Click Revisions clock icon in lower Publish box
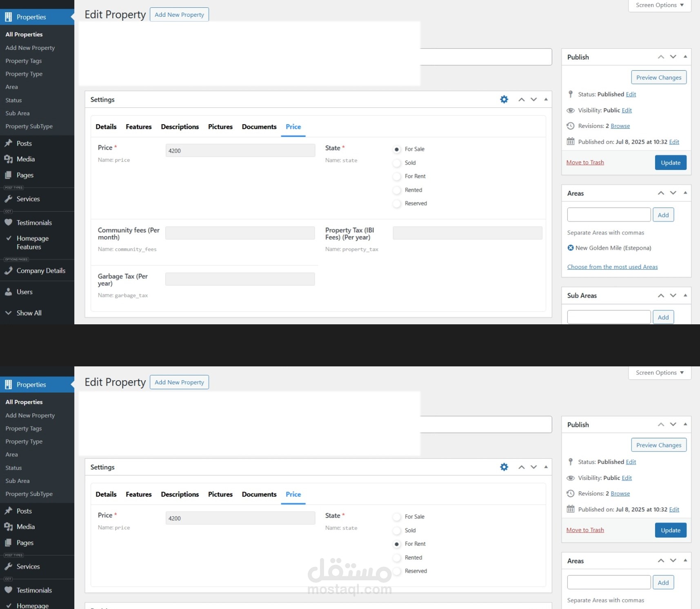The height and width of the screenshot is (609, 700). point(571,493)
